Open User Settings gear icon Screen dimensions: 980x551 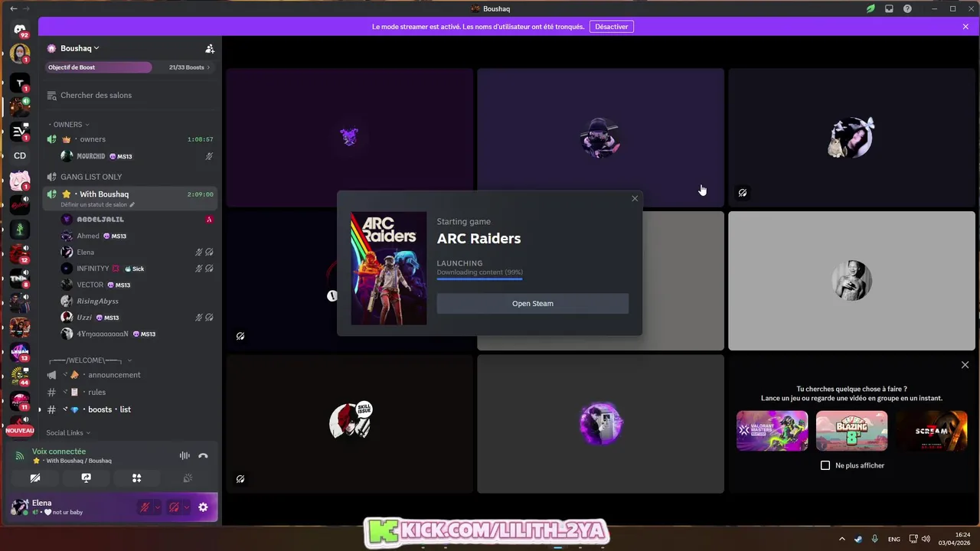tap(203, 507)
